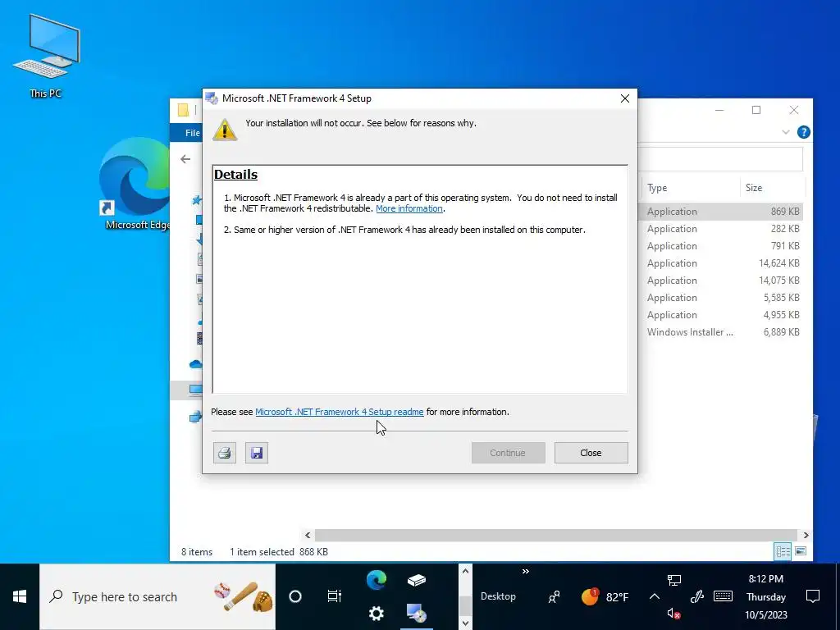
Task: Click the Desktop toolbar label
Action: coord(498,596)
